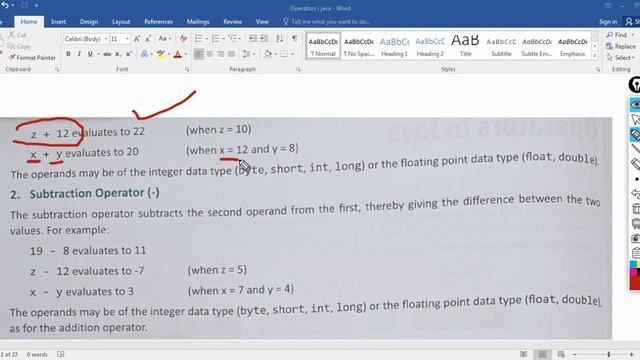Open the font name dropdown
The width and height of the screenshot is (640, 360).
tap(106, 39)
